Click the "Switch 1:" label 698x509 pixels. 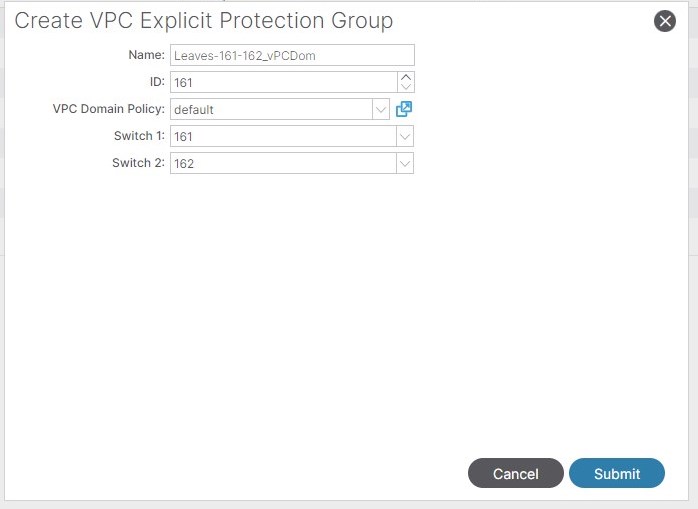coord(138,136)
